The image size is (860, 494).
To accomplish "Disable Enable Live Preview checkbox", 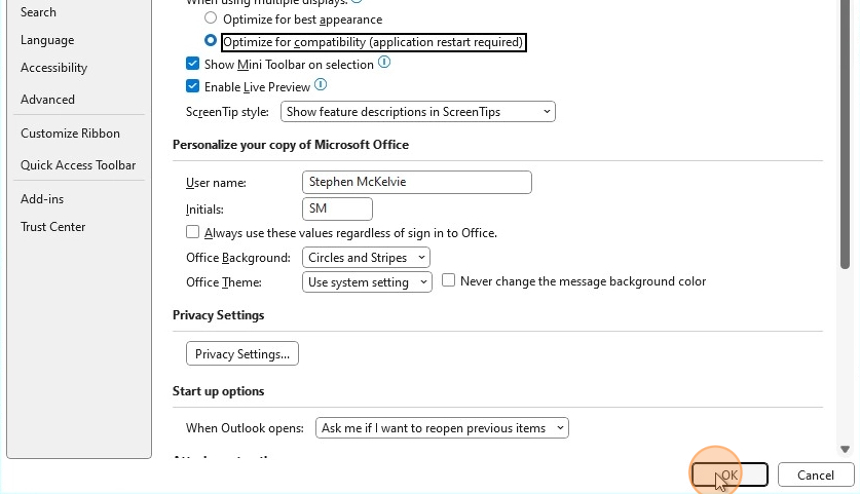I will point(193,87).
